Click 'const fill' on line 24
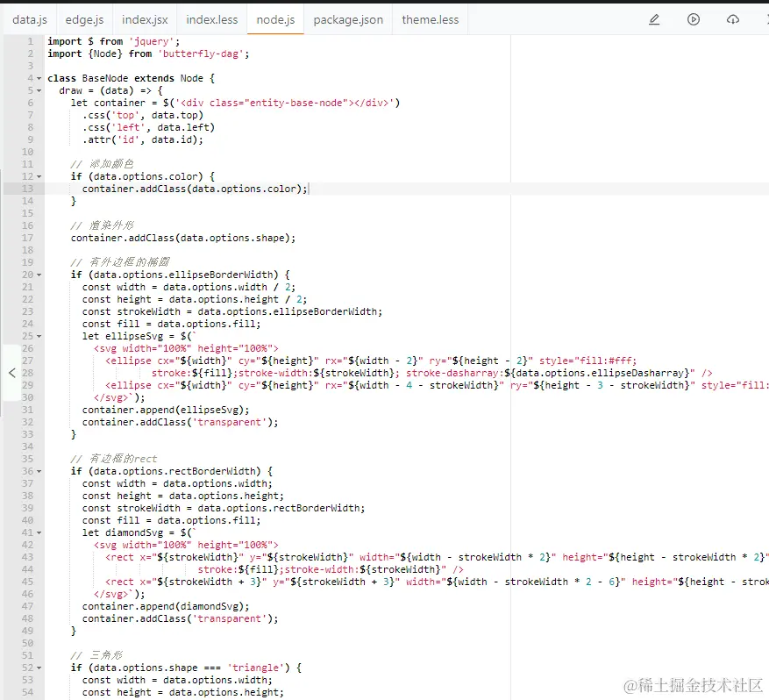Viewport: 769px width, 700px height. (171, 324)
